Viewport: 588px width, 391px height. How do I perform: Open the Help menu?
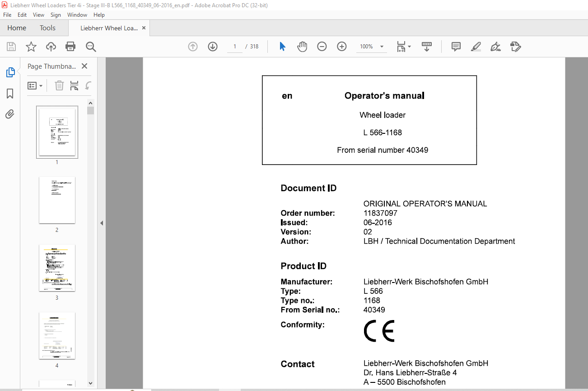coord(99,15)
